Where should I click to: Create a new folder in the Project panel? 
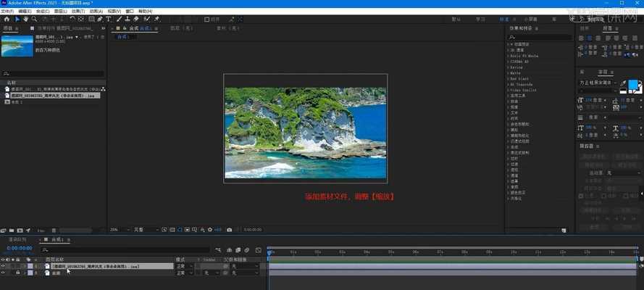click(x=12, y=231)
